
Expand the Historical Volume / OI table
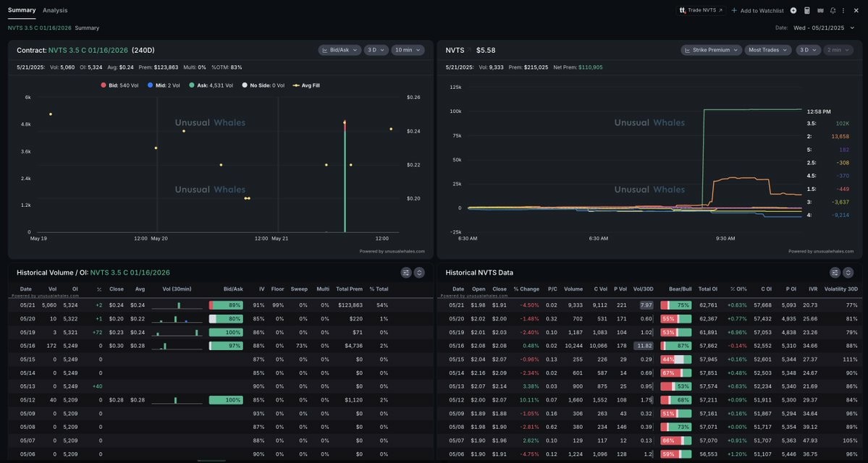pos(419,273)
